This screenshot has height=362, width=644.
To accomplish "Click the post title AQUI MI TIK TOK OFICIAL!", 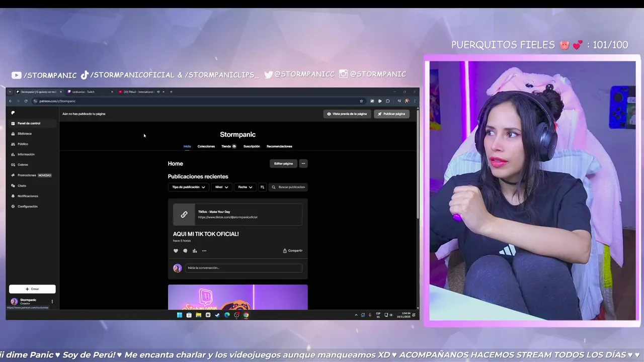I will pos(206,234).
